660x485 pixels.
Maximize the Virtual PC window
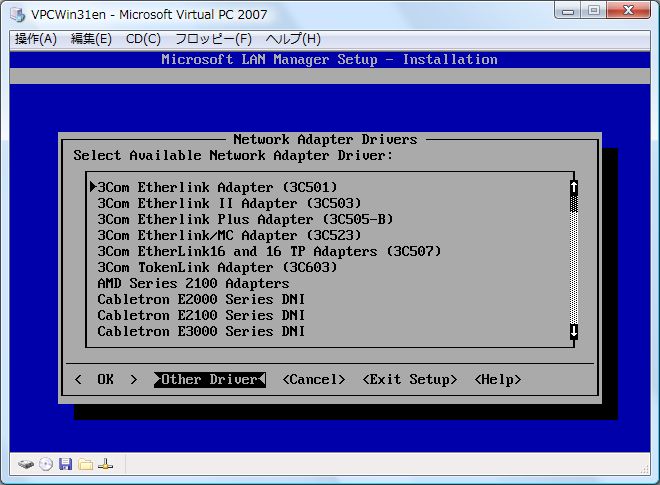[593, 11]
